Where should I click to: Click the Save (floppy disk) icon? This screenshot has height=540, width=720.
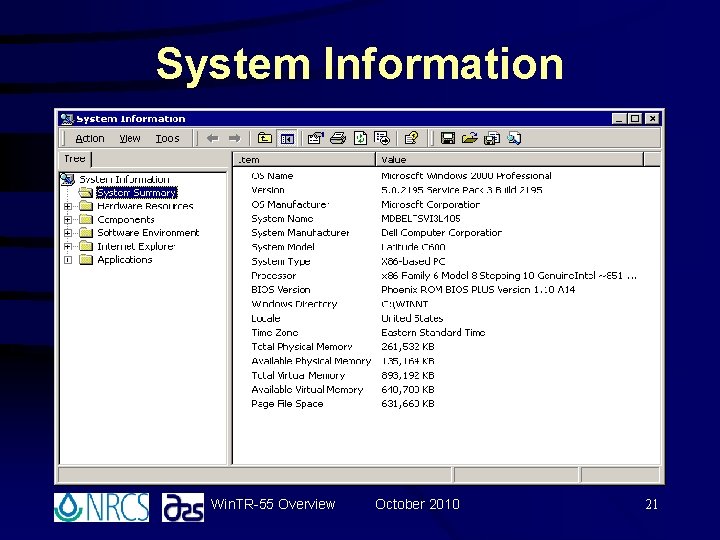pos(448,138)
